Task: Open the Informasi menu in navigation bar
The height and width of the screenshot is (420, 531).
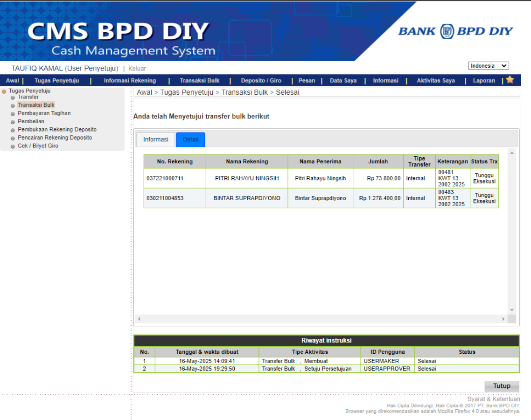Action: click(385, 81)
